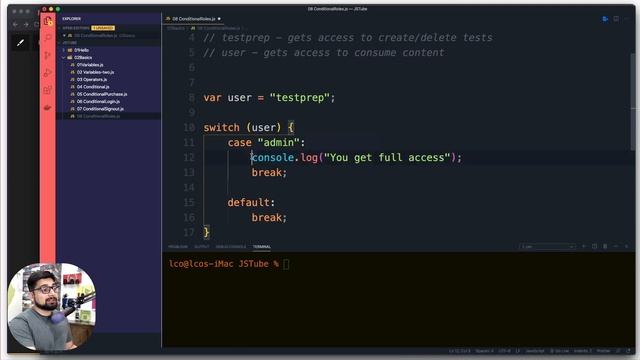Switch to the Problems panel tab
This screenshot has width=640, height=360.
tap(178, 247)
